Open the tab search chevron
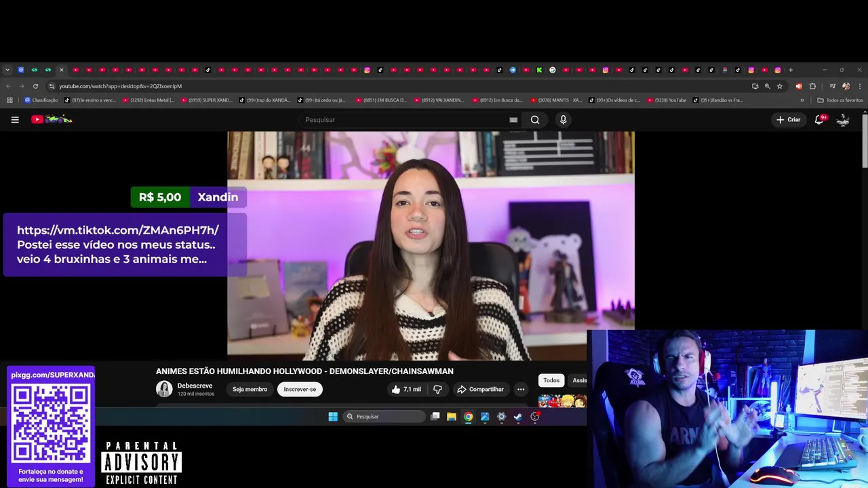Screen dimensions: 868x488 click(7, 70)
